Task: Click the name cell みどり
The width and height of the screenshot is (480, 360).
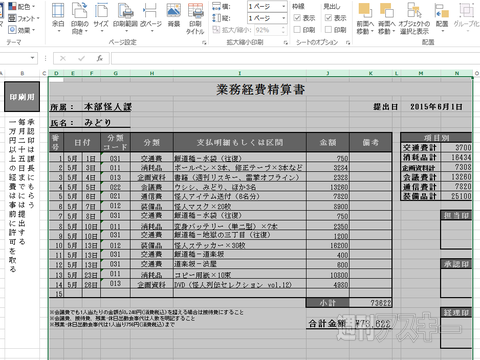Action: point(97,123)
